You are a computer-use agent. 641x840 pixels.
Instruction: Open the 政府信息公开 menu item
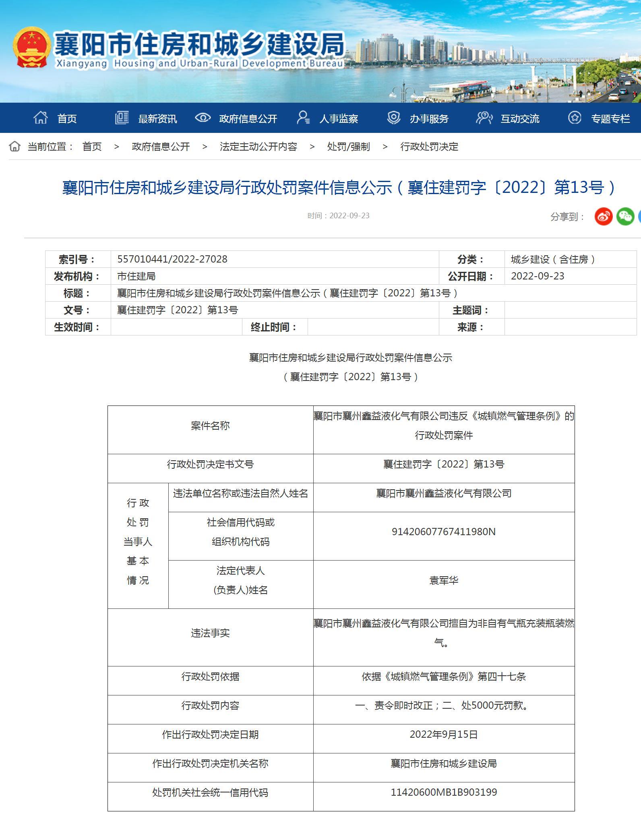point(248,118)
